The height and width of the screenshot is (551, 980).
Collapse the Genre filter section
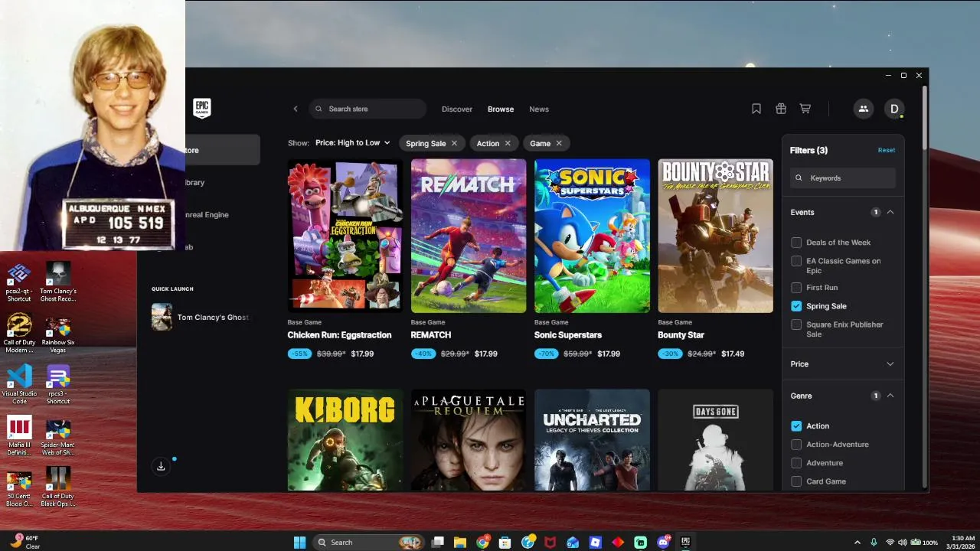[x=890, y=396]
